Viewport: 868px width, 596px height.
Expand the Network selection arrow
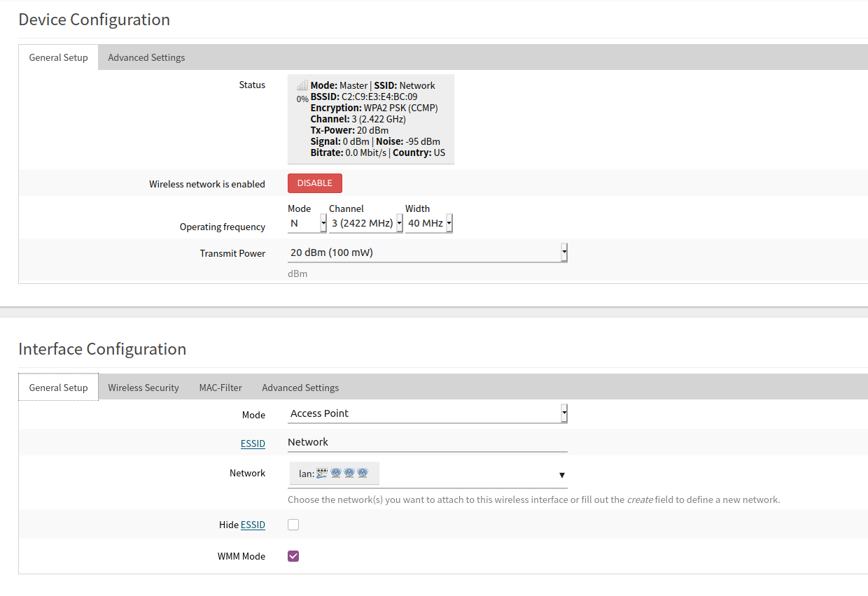coord(561,475)
